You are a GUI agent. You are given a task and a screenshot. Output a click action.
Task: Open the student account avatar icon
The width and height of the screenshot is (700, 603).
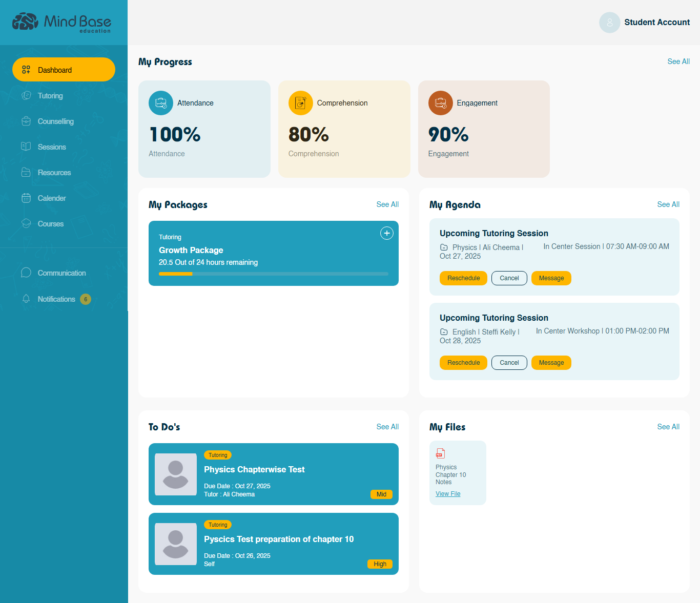click(x=609, y=23)
